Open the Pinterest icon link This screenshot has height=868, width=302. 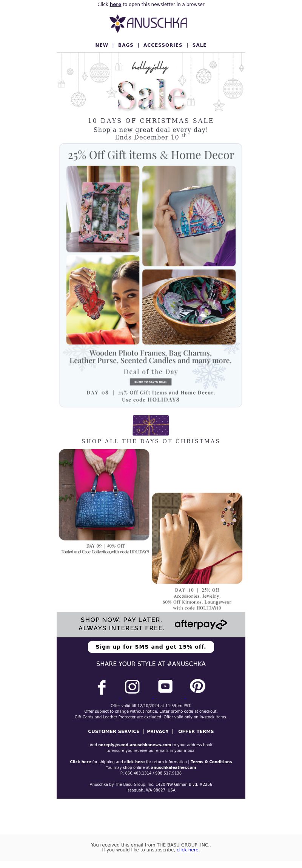197,686
